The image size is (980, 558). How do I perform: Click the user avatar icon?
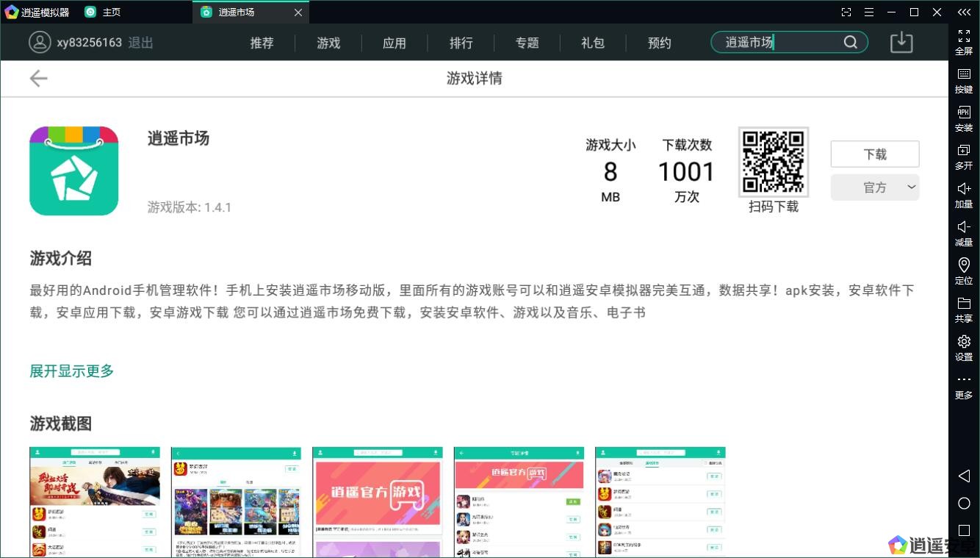click(40, 42)
